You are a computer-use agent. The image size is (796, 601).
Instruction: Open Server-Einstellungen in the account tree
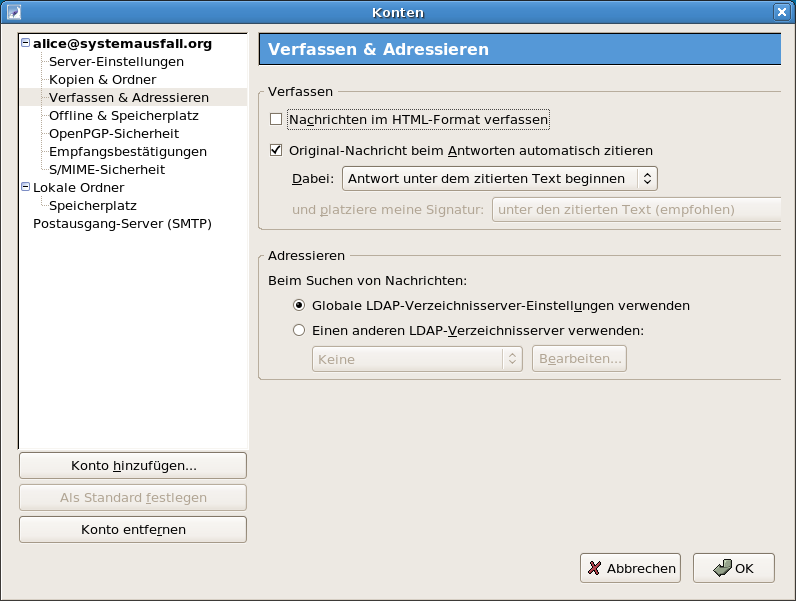(x=116, y=61)
